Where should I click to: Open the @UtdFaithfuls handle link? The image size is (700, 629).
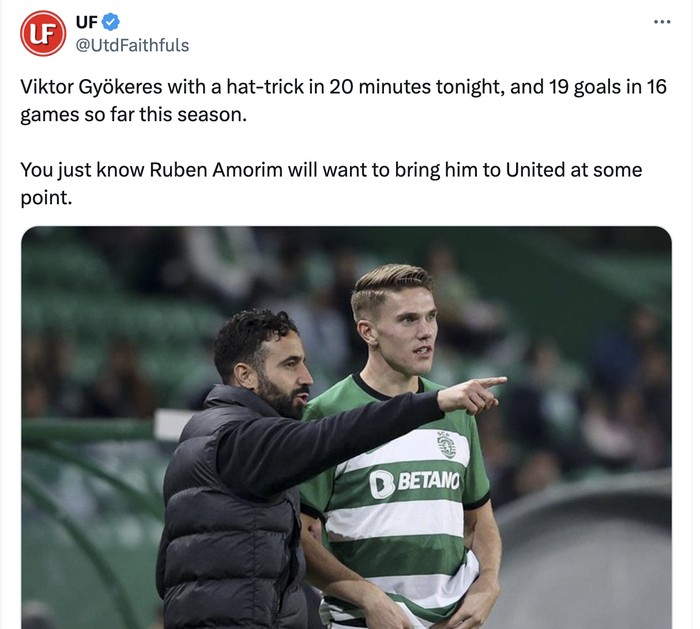coord(132,45)
